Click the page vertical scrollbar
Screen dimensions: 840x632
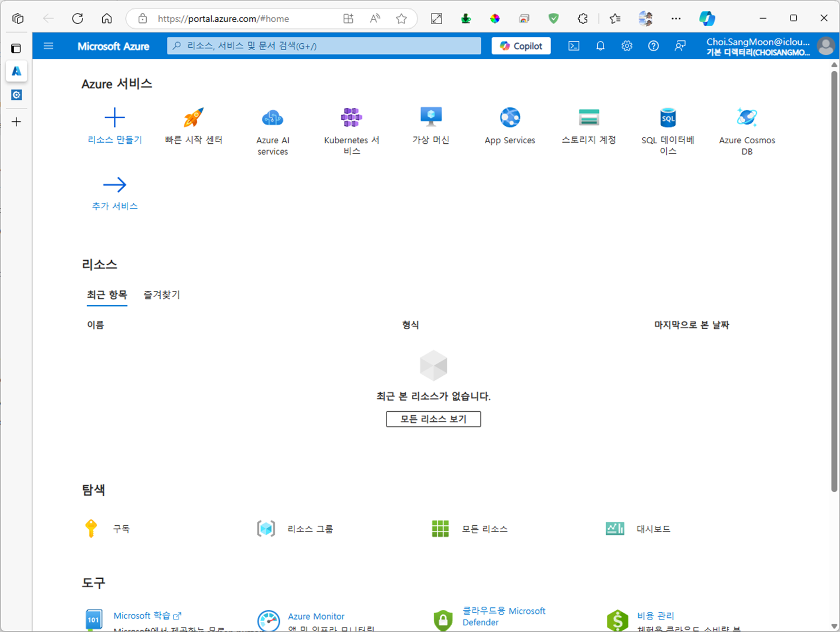[834, 281]
